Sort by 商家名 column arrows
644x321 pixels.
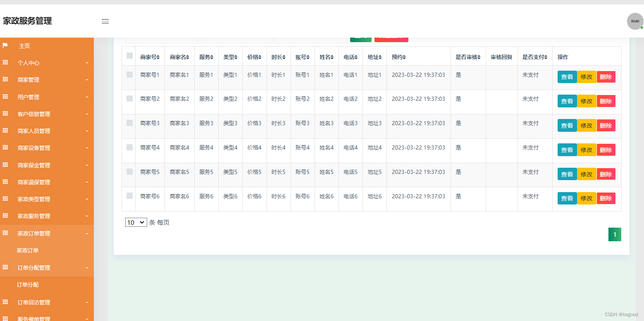point(188,57)
